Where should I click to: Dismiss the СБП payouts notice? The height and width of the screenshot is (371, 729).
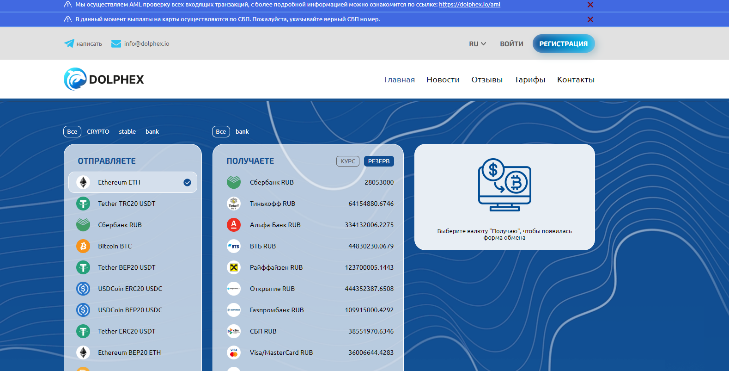click(x=590, y=20)
